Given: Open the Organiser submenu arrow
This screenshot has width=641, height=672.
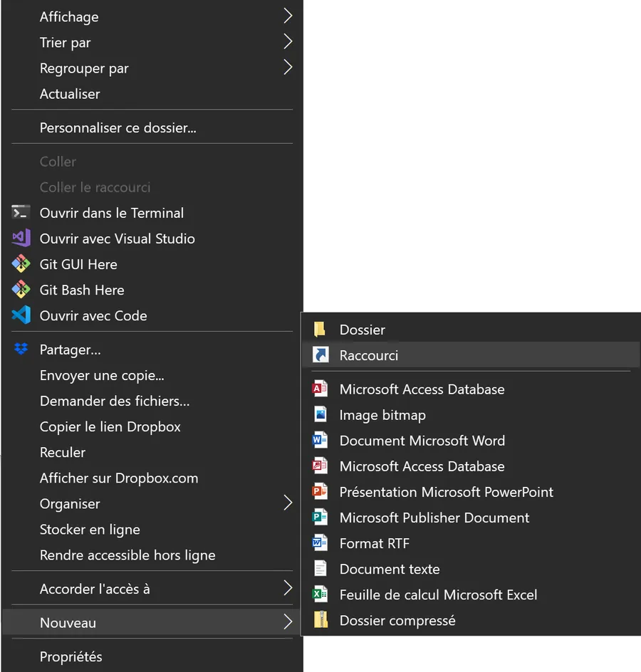Looking at the screenshot, I should [x=288, y=503].
